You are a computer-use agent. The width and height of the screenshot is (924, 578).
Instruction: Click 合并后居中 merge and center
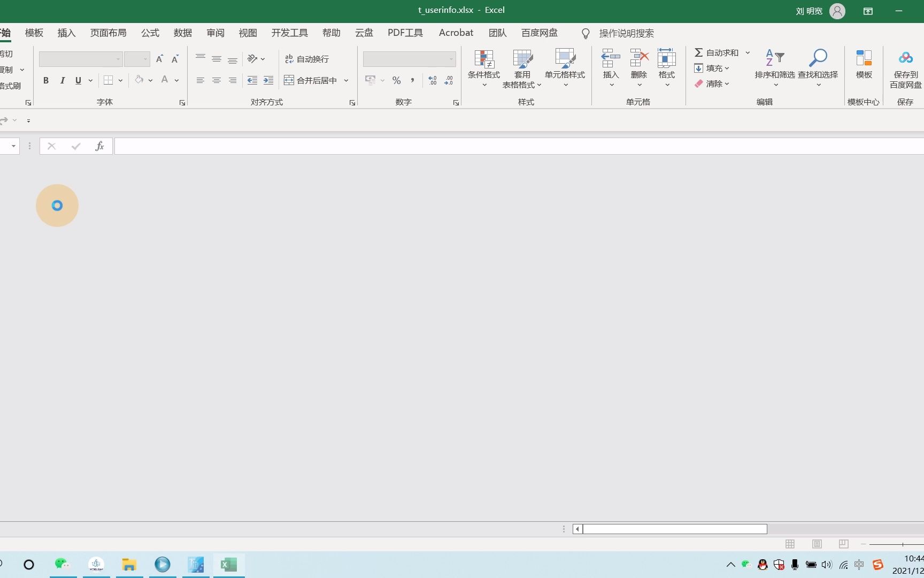tap(311, 80)
